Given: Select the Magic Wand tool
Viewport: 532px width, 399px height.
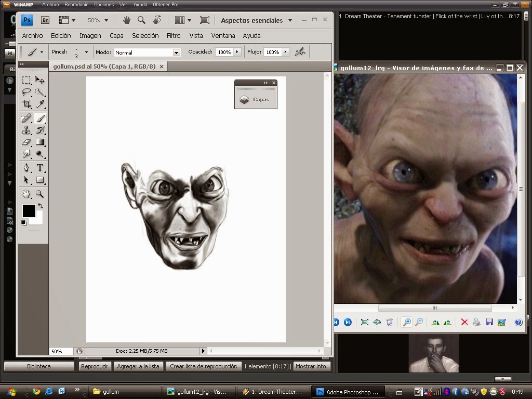Looking at the screenshot, I should coord(40,92).
